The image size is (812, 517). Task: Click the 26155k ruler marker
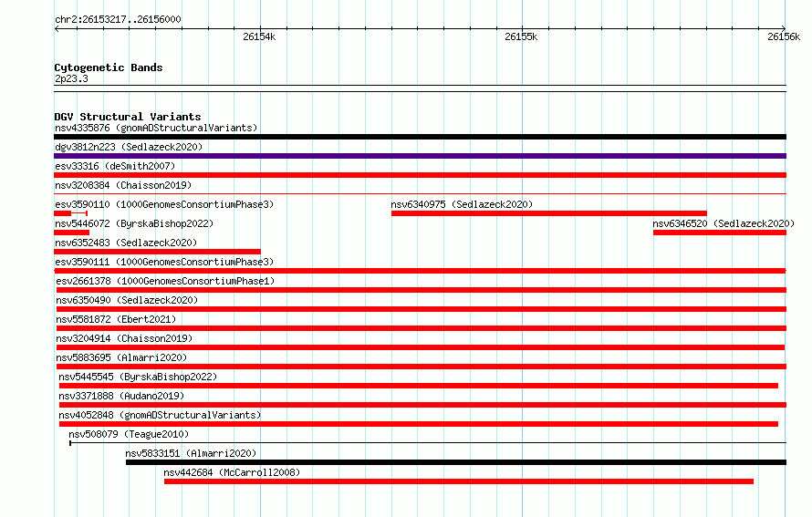tap(521, 36)
